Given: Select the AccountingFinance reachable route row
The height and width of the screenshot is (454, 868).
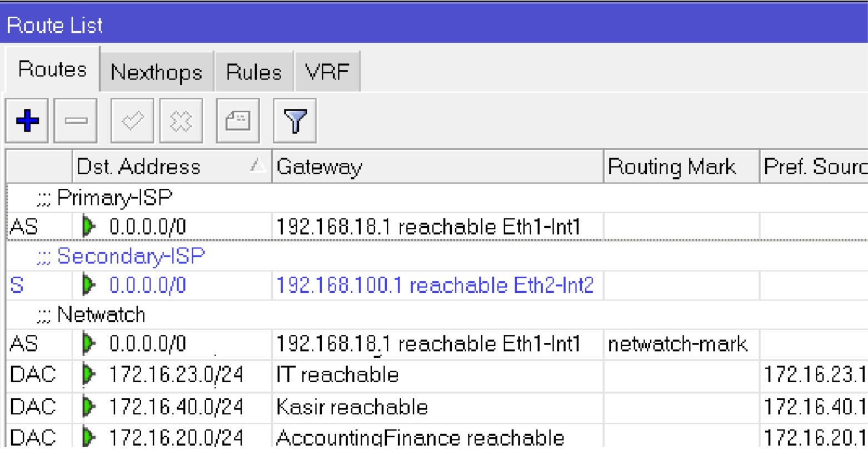Looking at the screenshot, I should 420,437.
